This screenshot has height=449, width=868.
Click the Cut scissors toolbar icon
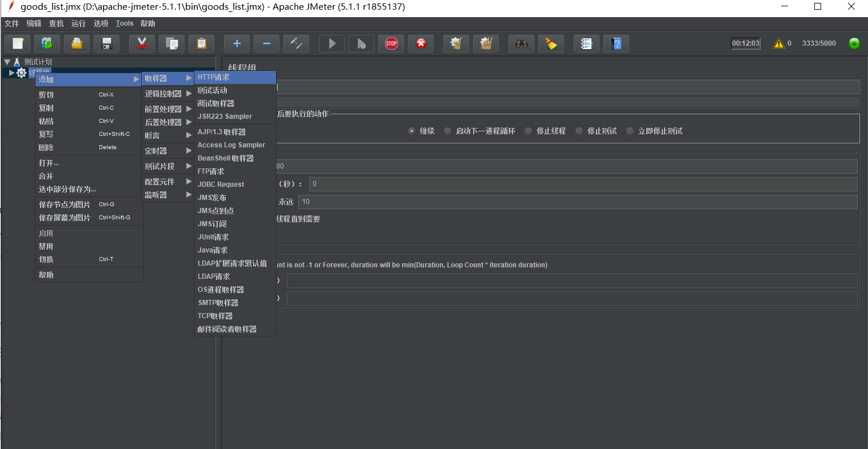pyautogui.click(x=142, y=43)
